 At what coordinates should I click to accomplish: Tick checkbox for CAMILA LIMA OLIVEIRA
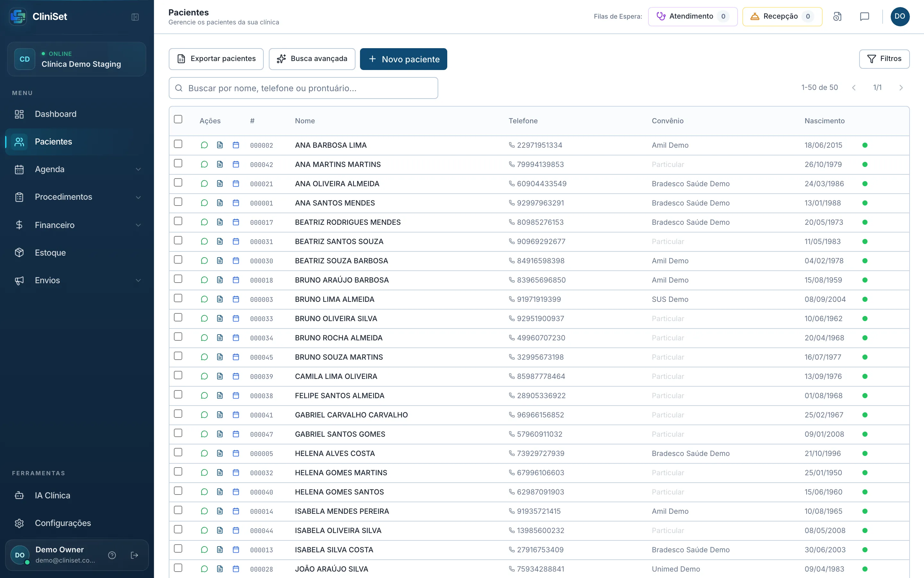178,375
